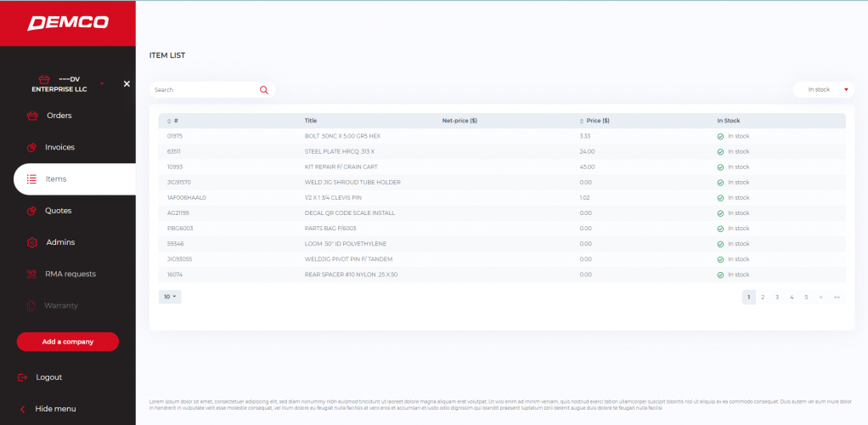Click the in-stock checkmark for item 10993
The image size is (868, 425).
point(720,167)
